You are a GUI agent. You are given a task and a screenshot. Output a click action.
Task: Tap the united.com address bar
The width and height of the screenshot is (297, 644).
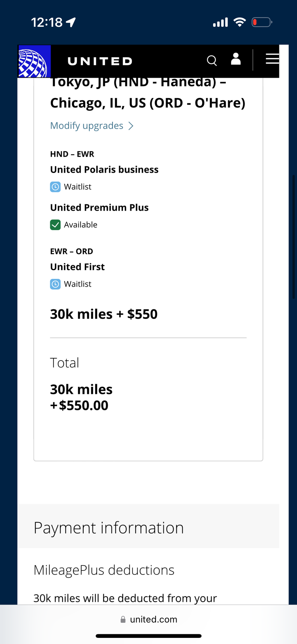pyautogui.click(x=148, y=619)
